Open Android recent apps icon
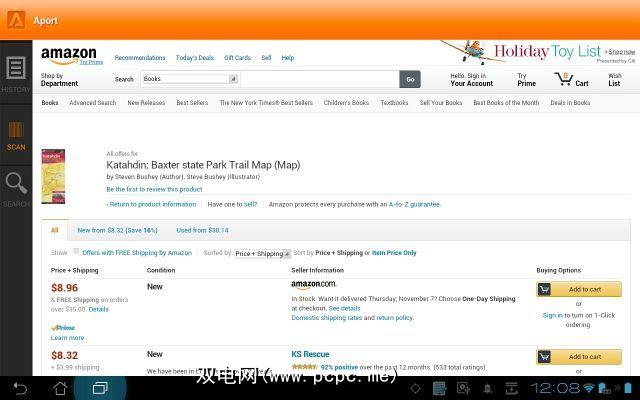The width and height of the screenshot is (640, 400). pos(100,388)
